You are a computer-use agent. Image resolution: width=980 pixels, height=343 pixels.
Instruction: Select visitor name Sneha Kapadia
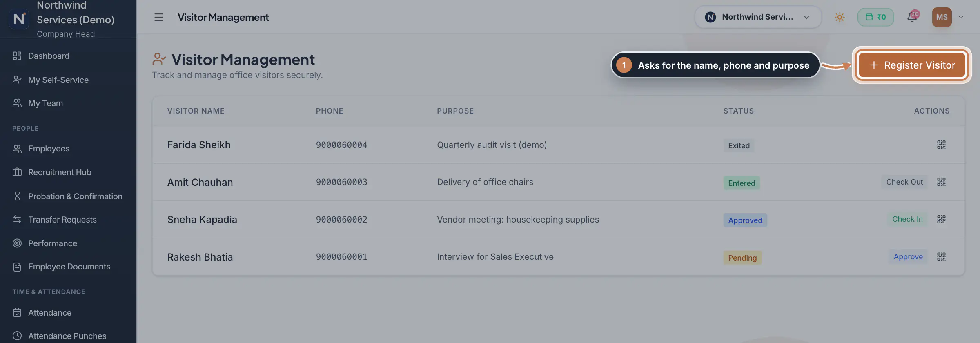[202, 220]
